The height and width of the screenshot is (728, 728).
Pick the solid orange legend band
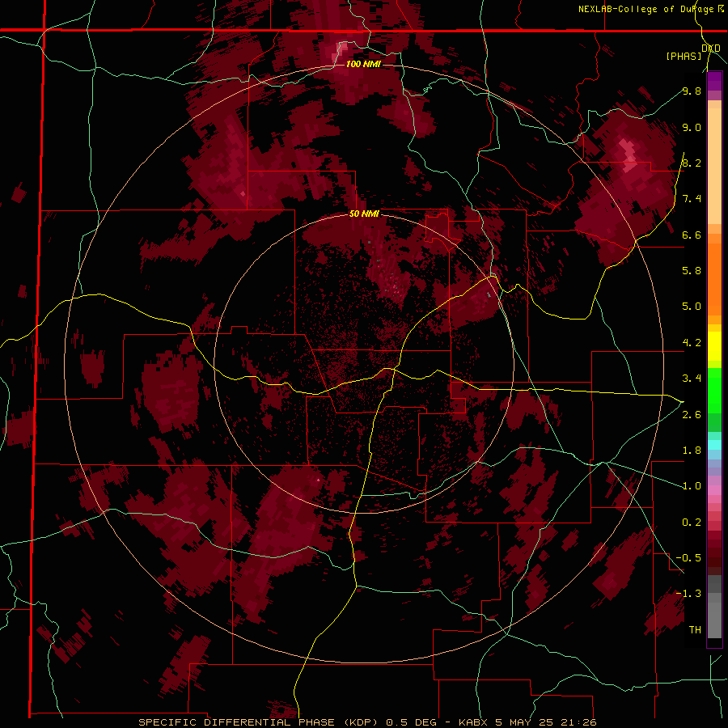(714, 278)
